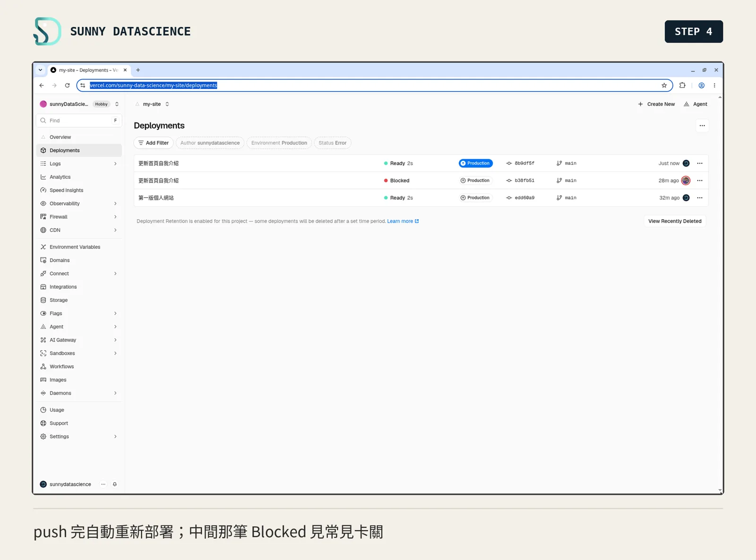Screen dimensions: 756x560
Task: Follow the Learn more link
Action: coord(403,221)
